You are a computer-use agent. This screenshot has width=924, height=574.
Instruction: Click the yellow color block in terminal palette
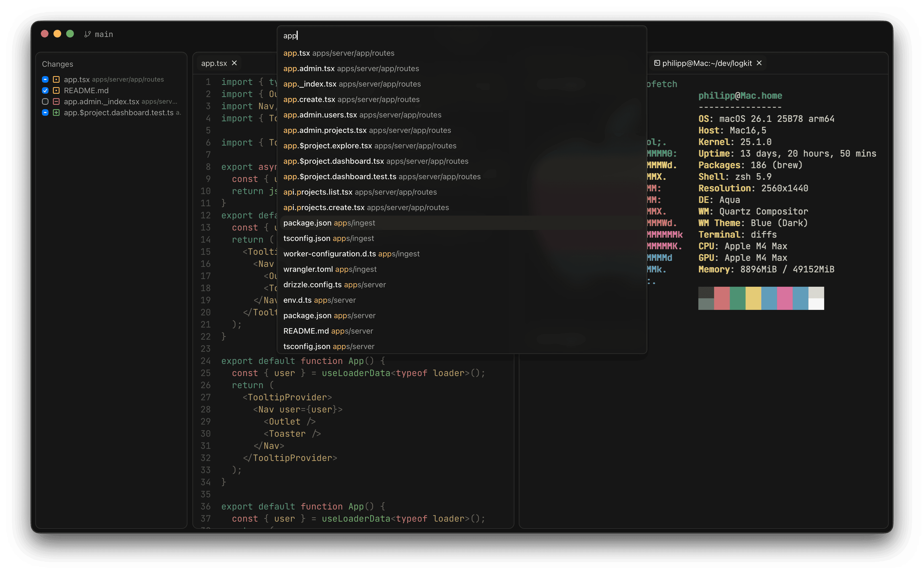click(x=753, y=298)
